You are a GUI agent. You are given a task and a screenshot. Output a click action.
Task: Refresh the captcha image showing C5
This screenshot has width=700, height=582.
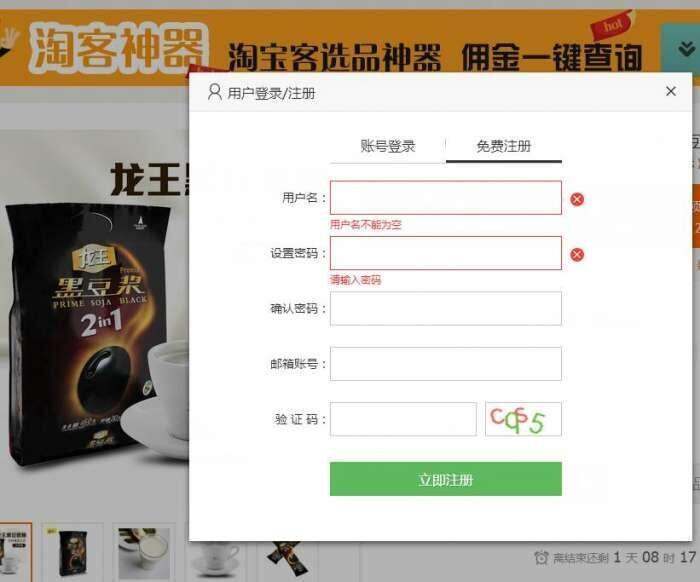point(523,419)
